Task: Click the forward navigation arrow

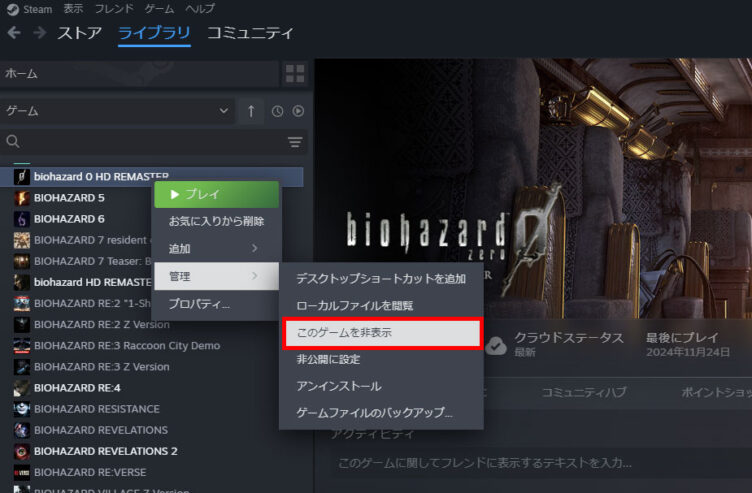Action: 39,33
